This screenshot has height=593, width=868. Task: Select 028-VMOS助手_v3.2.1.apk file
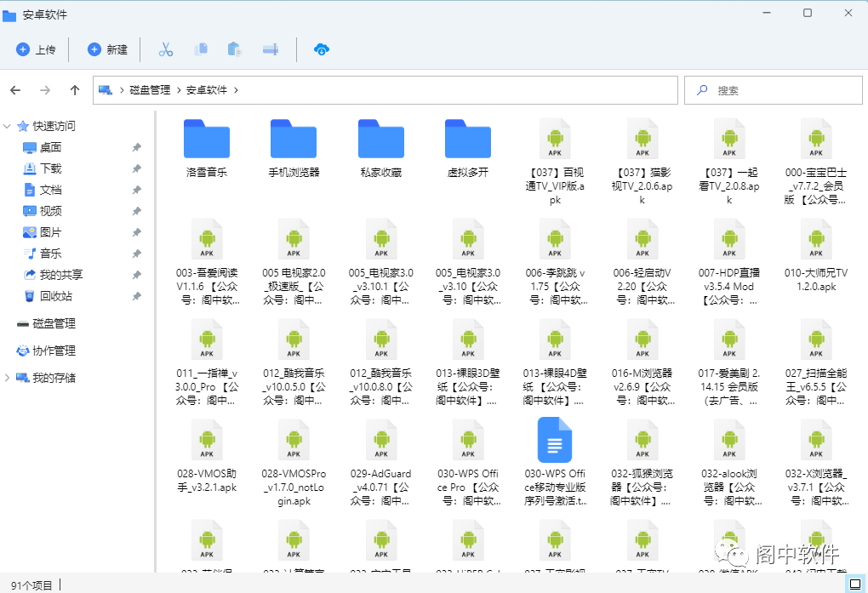(x=207, y=457)
